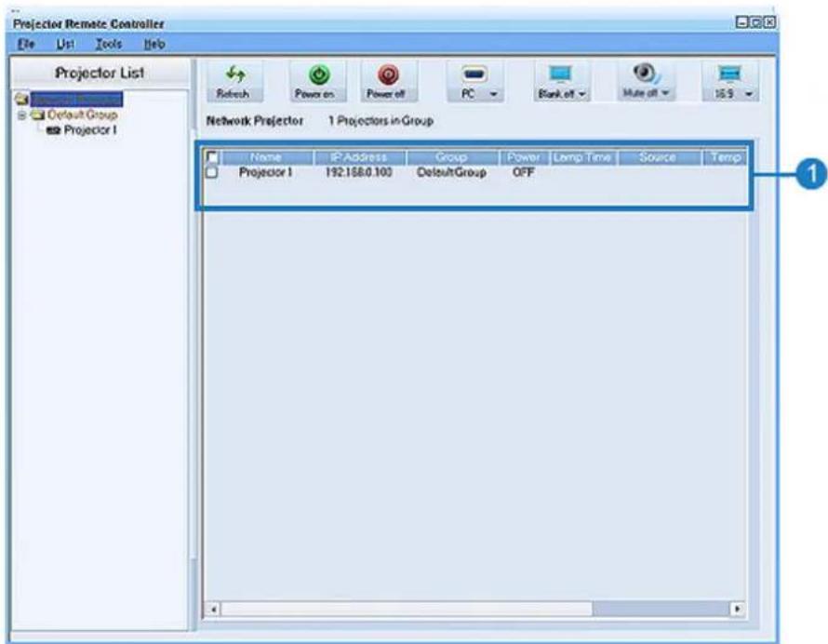Viewport: 828px width, 644px height.
Task: Open the 16:9 aspect dropdown arrow
Action: 749,95
